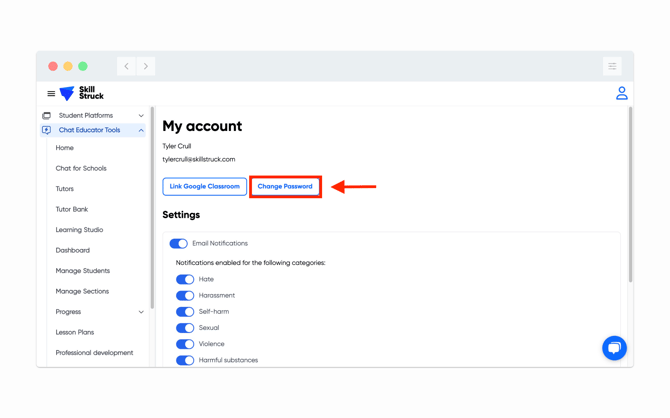Disable the Email Notifications toggle
Screen dimensions: 670x418
[179, 243]
